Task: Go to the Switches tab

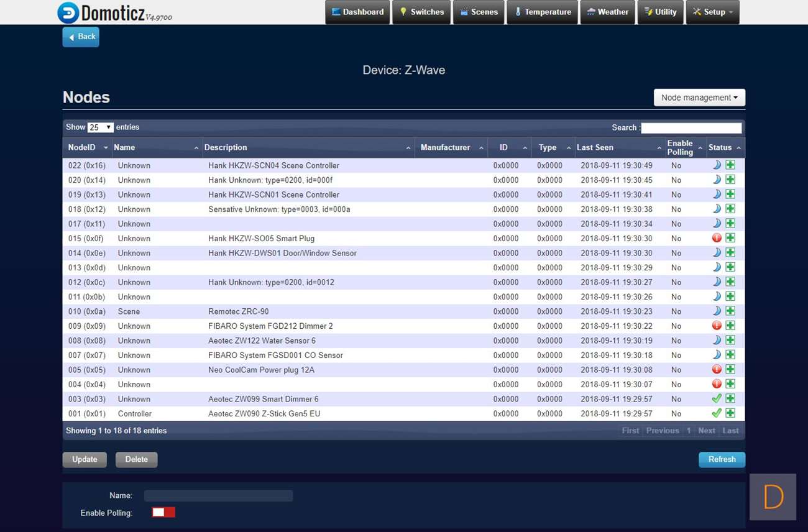Action: [422, 12]
